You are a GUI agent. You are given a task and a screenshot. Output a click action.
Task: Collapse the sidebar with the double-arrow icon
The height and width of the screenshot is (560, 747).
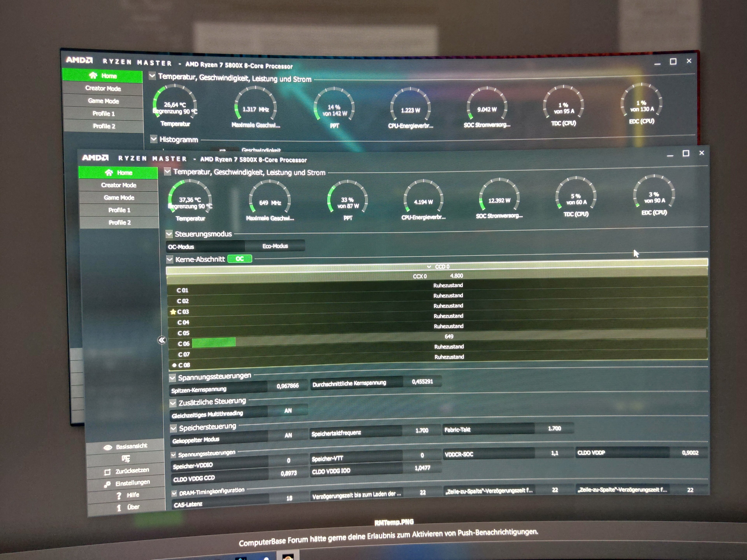pos(162,340)
